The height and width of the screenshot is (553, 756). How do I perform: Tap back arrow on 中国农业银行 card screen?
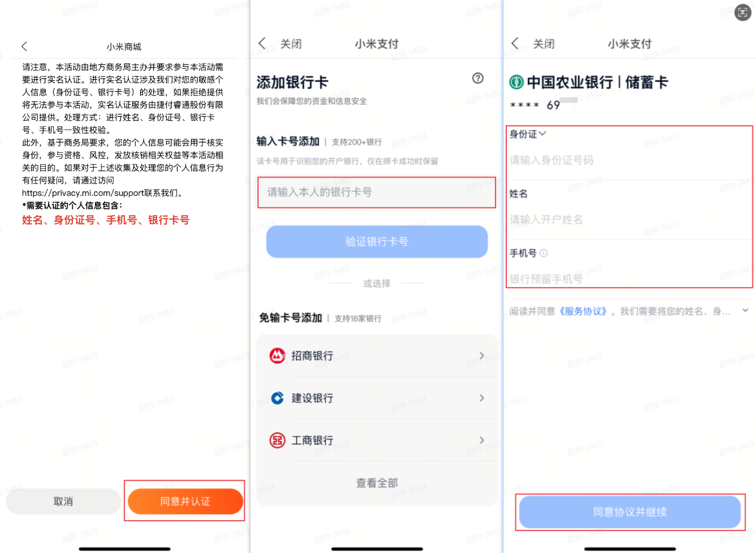click(x=515, y=44)
